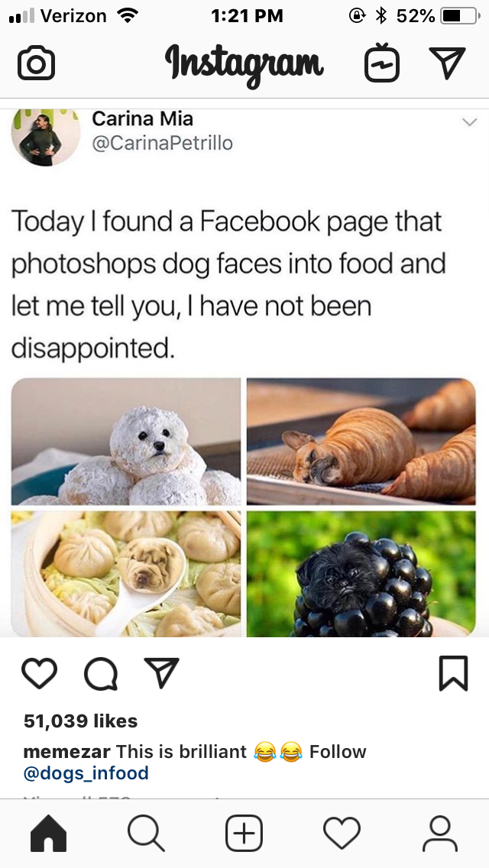Save the post with the bookmark icon

[454, 673]
